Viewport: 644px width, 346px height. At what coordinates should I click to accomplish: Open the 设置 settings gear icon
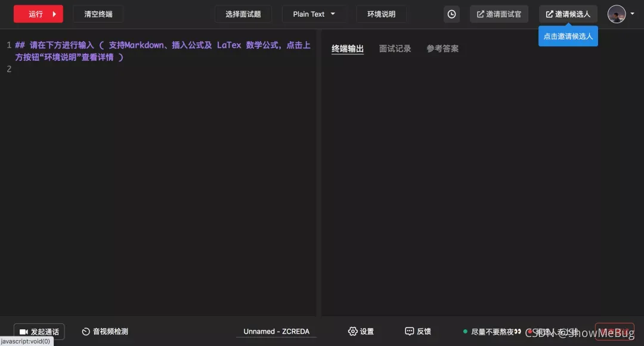pos(353,331)
